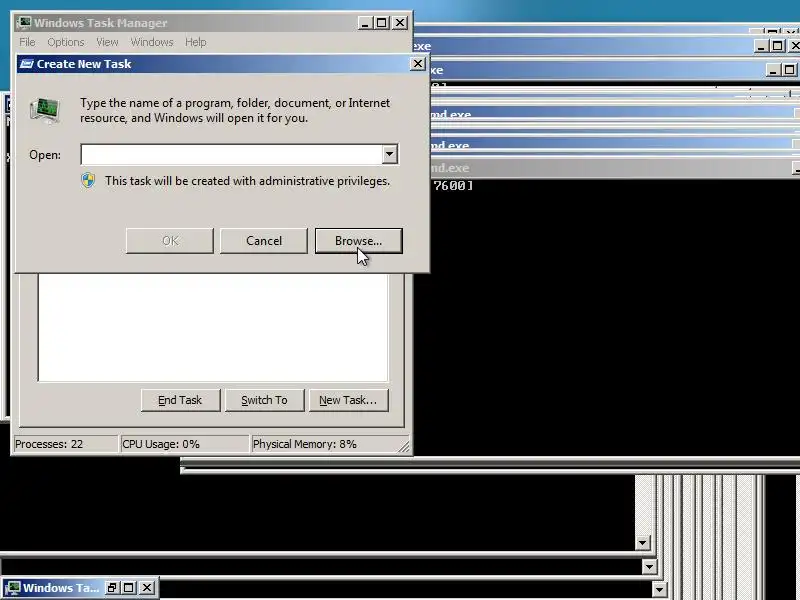Image resolution: width=800 pixels, height=600 pixels.
Task: Maximize the minimized Windows Ta... window
Action: (129, 588)
